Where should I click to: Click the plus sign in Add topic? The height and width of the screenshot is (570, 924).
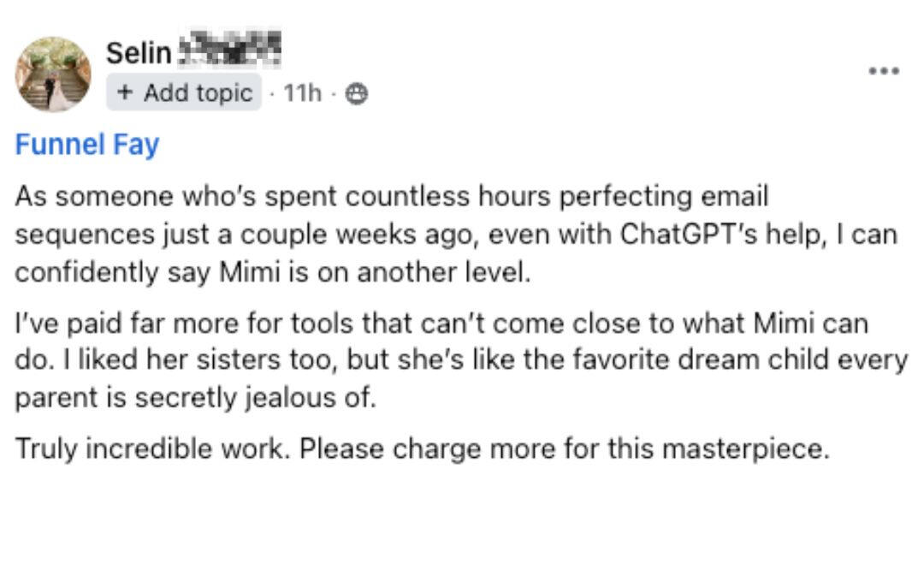point(125,92)
